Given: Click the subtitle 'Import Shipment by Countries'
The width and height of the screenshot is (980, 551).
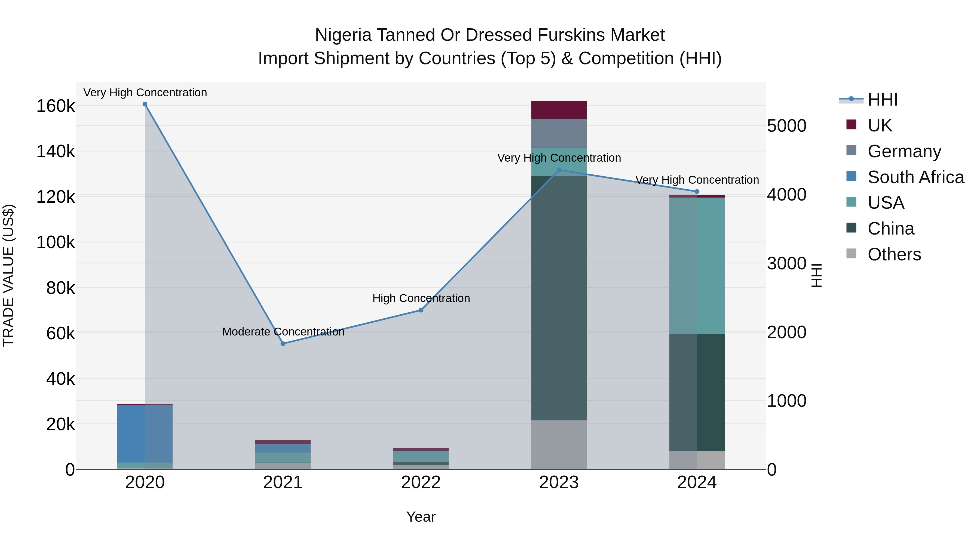Looking at the screenshot, I should click(376, 59).
